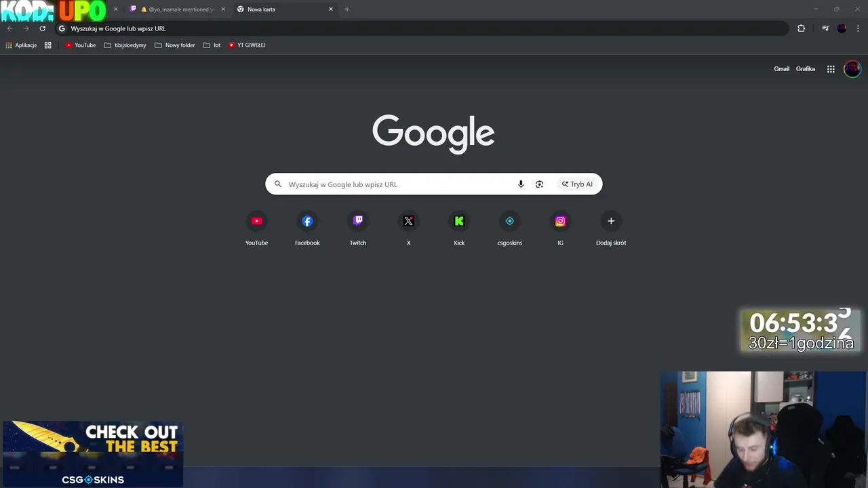Open the tibijskiedymy bookmark folder
Screen dimensions: 868x488
point(125,45)
